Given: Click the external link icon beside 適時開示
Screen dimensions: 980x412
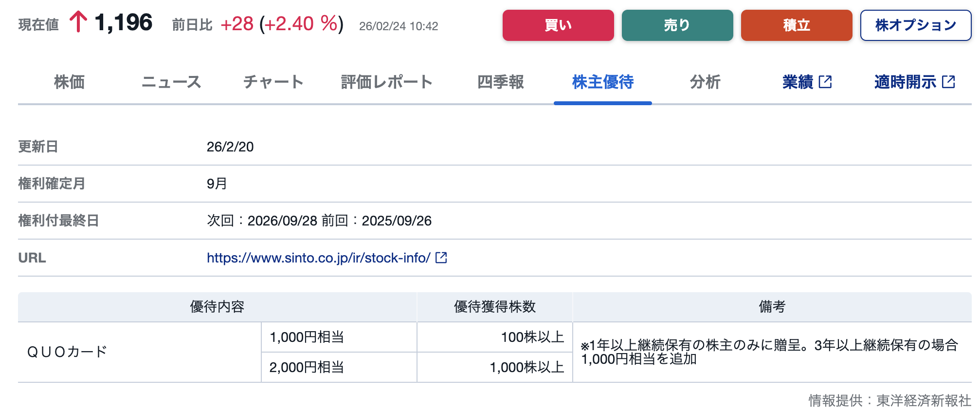Looking at the screenshot, I should 948,82.
